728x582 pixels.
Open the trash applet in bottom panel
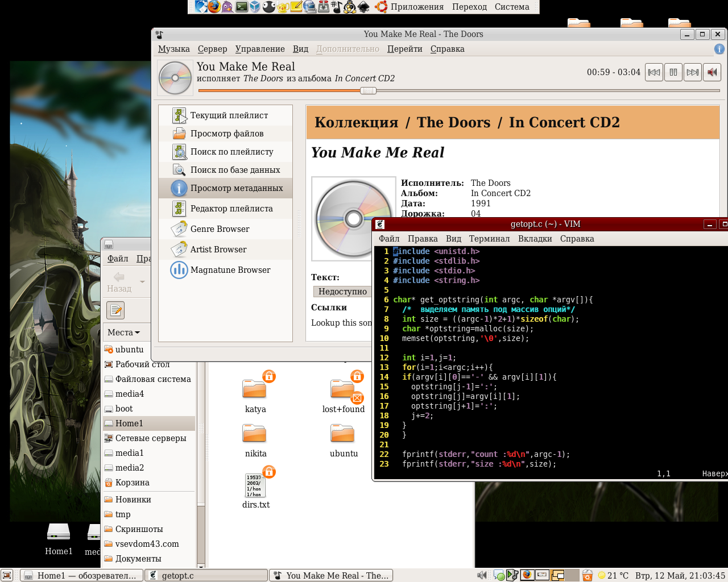(x=588, y=575)
